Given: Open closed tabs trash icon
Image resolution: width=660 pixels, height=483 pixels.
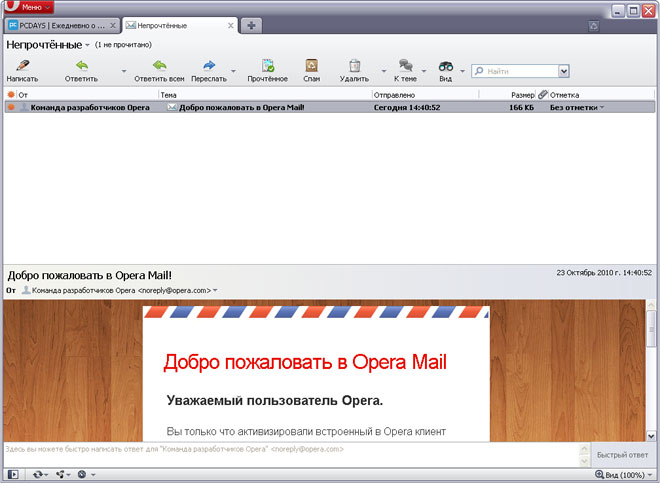Looking at the screenshot, I should coord(593,26).
